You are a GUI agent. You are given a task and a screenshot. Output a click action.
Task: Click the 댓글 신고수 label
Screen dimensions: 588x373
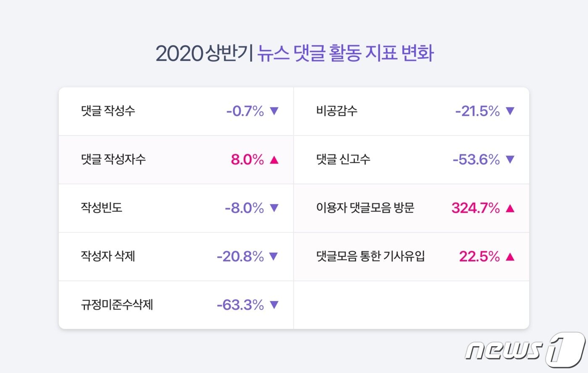(x=343, y=159)
